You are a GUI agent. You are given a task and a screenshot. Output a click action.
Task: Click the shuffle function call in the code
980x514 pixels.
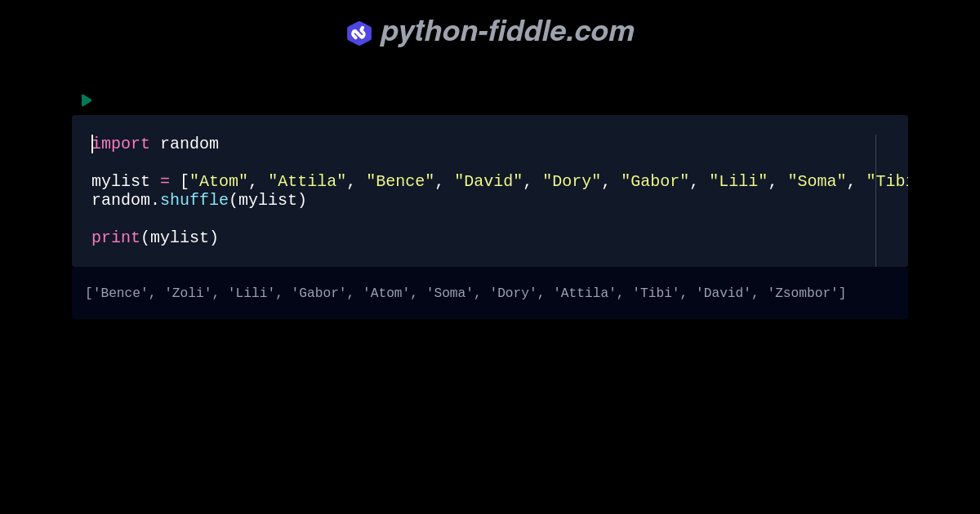tap(194, 199)
